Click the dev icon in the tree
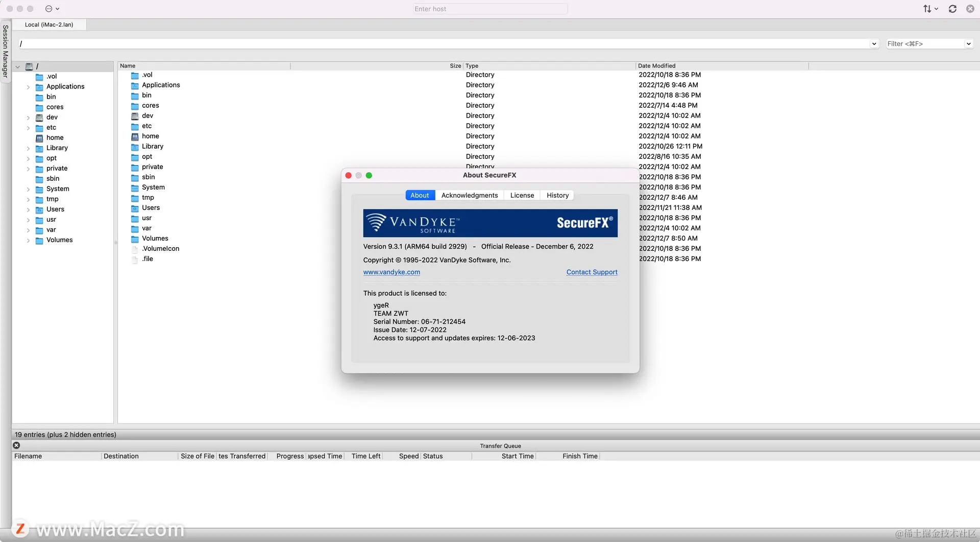The height and width of the screenshot is (542, 980). [39, 117]
